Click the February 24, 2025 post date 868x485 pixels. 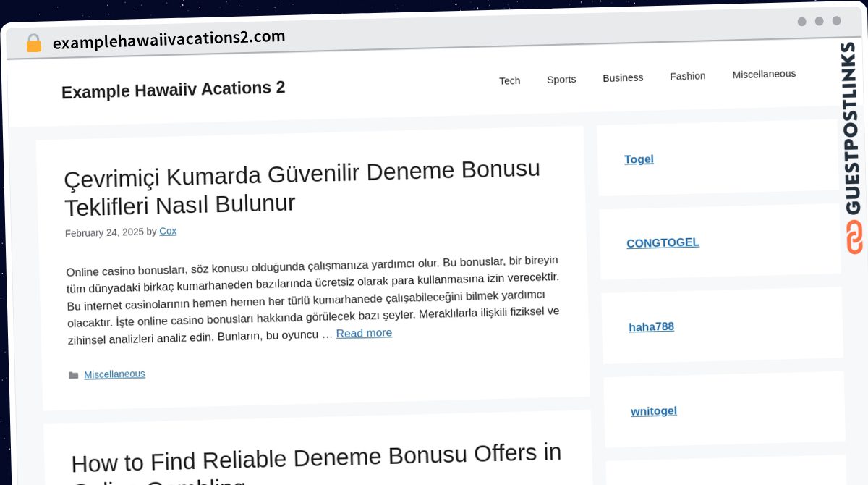pyautogui.click(x=104, y=232)
